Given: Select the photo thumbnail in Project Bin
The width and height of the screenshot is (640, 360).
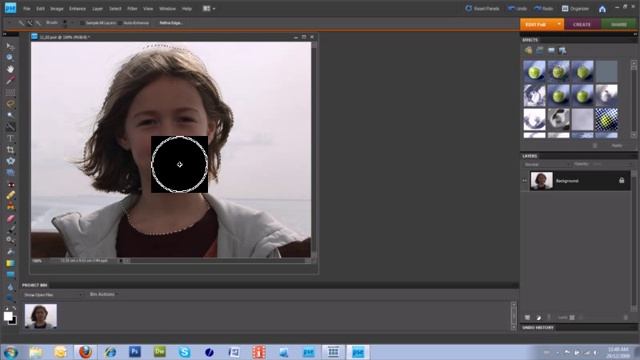Looking at the screenshot, I should pyautogui.click(x=40, y=316).
